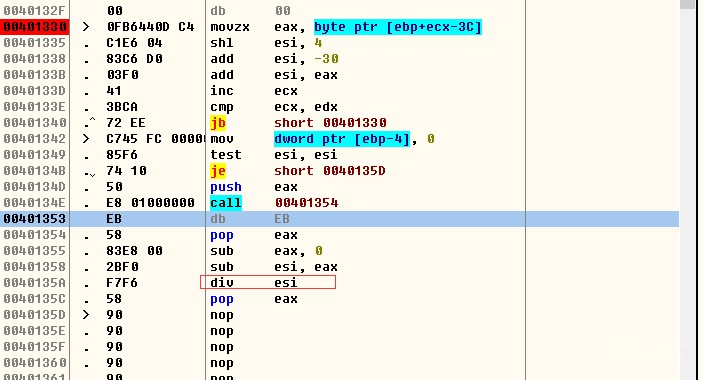The width and height of the screenshot is (703, 380).
Task: Select highlighted address cell 00401353
Action: coord(35,219)
